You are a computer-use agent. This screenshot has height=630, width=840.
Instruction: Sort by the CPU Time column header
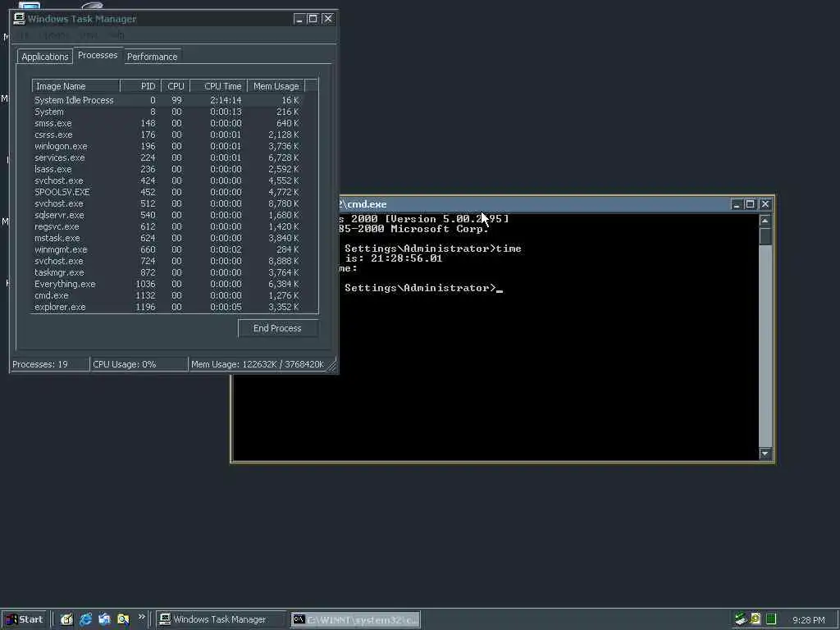coord(218,86)
